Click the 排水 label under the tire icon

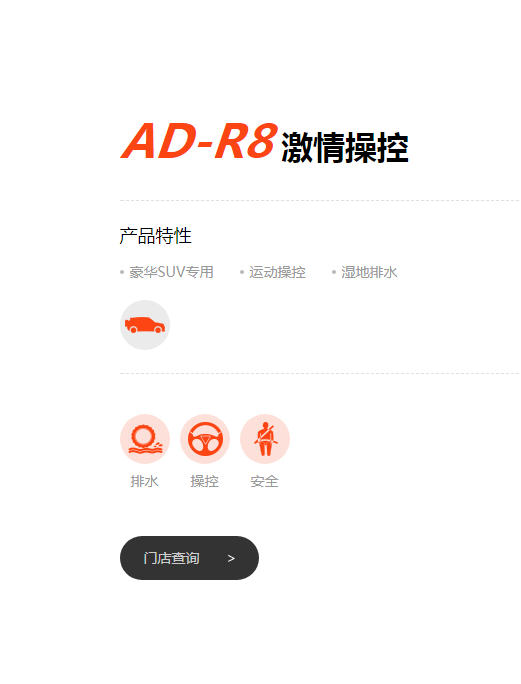click(x=144, y=482)
